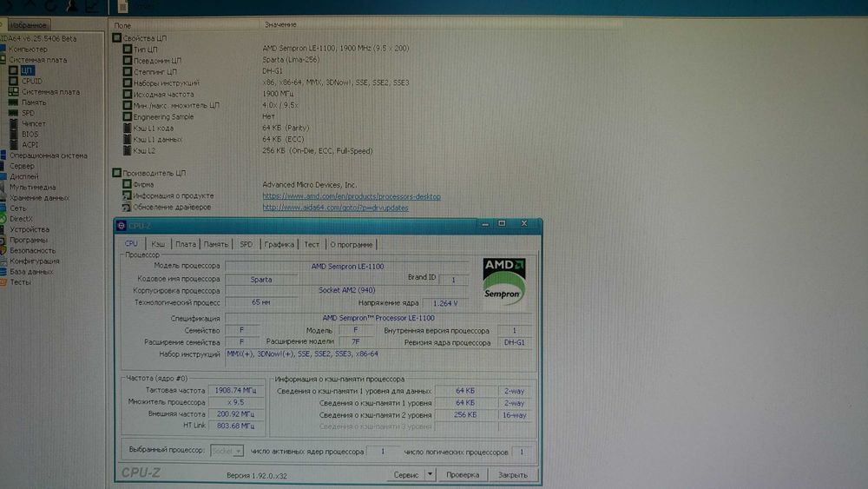Viewport: 868px width, 489px height.
Task: Switch to the Кэш tab in CPU-Z
Action: (158, 244)
